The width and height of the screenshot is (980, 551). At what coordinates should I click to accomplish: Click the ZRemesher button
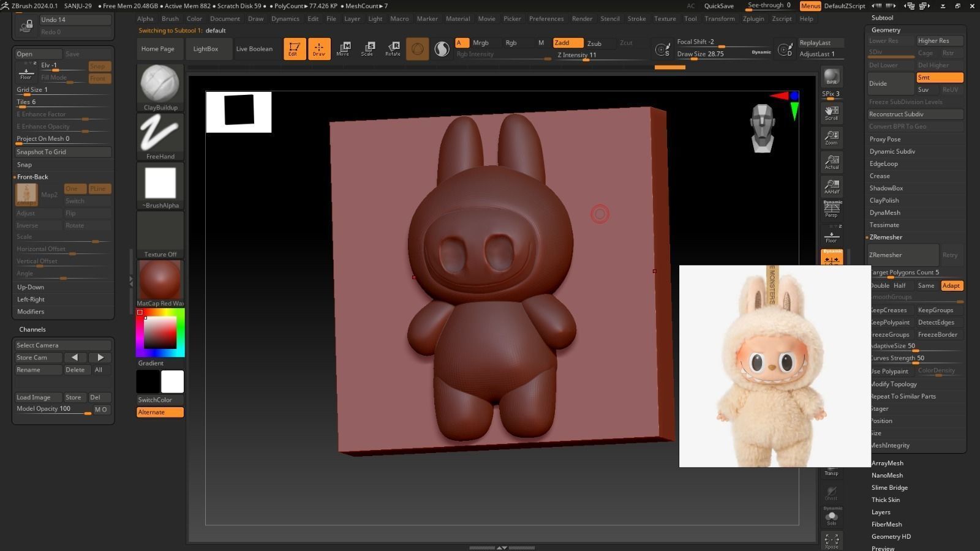(903, 255)
